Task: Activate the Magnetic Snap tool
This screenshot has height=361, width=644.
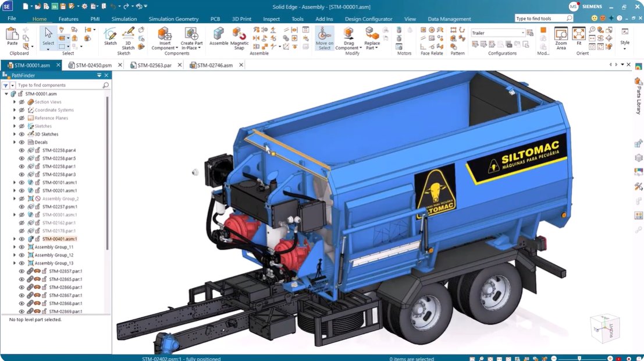Action: tap(239, 38)
